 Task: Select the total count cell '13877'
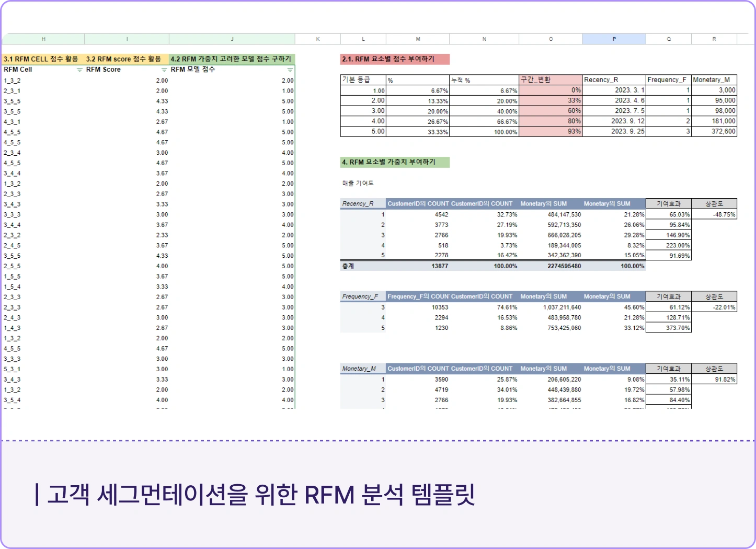pyautogui.click(x=418, y=266)
